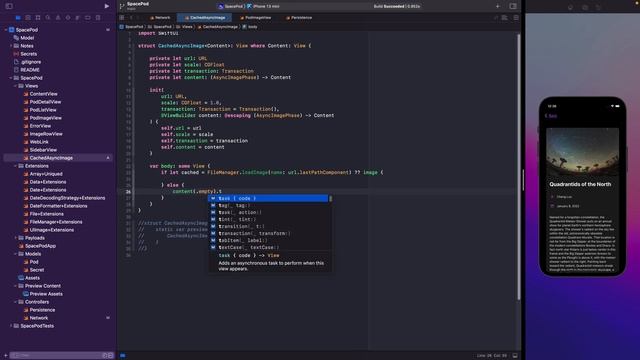640x360 pixels.
Task: Collapse the Controllers group
Action: point(16,302)
